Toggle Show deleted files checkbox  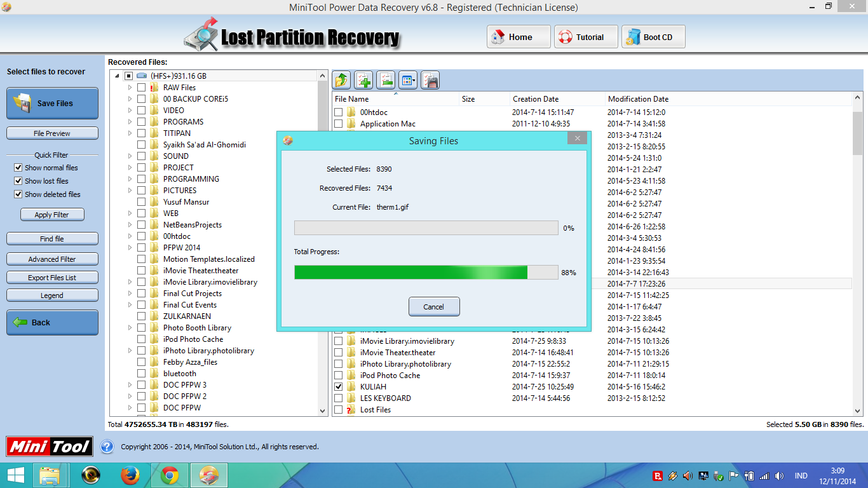point(18,194)
